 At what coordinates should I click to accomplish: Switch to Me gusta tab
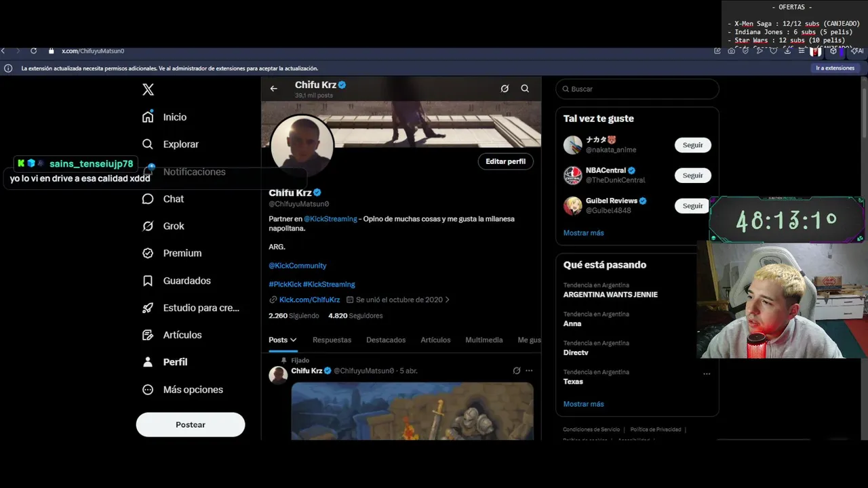point(529,340)
